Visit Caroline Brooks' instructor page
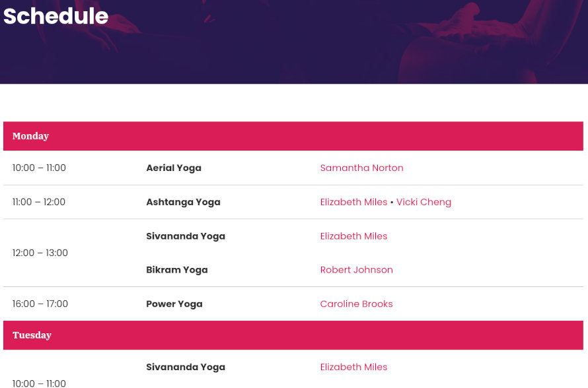Image resolution: width=588 pixels, height=388 pixels. (x=356, y=304)
